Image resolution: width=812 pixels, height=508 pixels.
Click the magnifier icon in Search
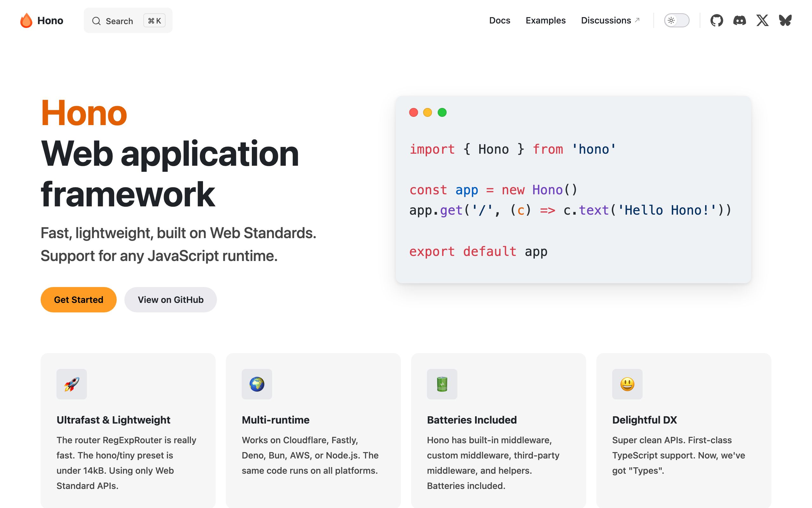click(96, 21)
